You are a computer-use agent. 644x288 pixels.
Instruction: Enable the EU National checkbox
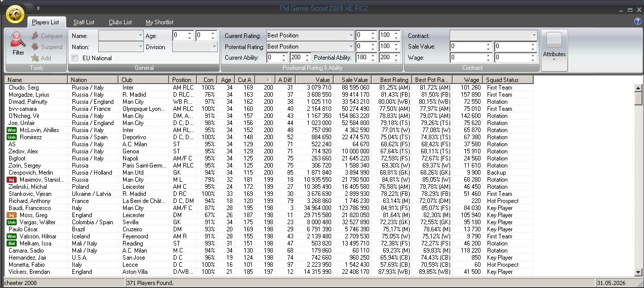[x=75, y=58]
